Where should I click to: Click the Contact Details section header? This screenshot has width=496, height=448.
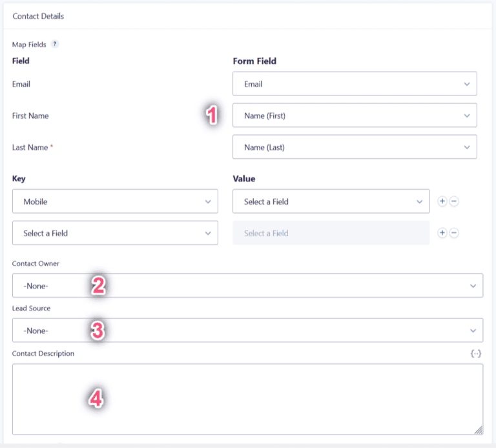[x=38, y=16]
